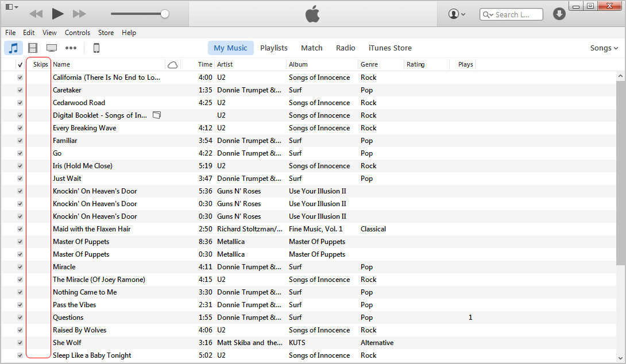Switch to the Playlists tab
This screenshot has width=626, height=364.
click(274, 48)
